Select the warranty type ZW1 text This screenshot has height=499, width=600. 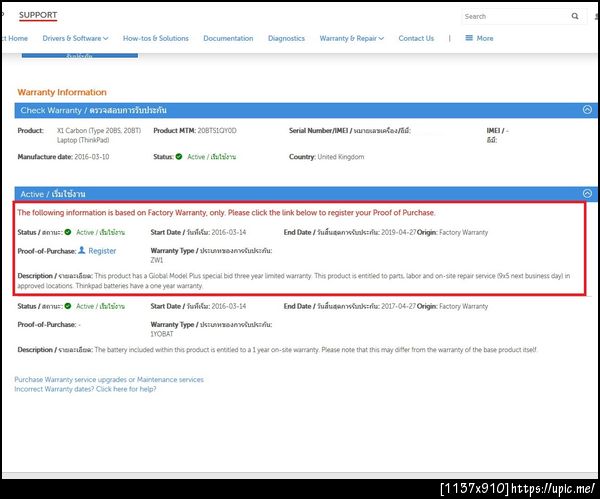point(157,260)
